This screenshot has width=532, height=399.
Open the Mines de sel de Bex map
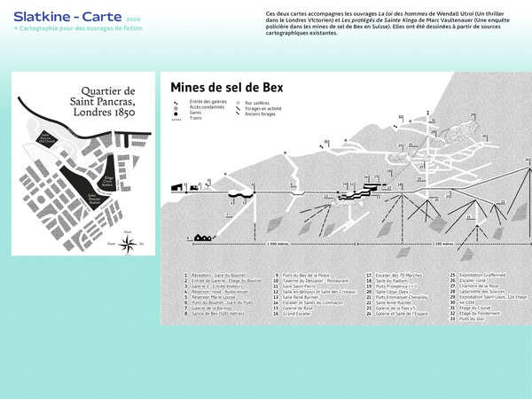[x=346, y=198]
